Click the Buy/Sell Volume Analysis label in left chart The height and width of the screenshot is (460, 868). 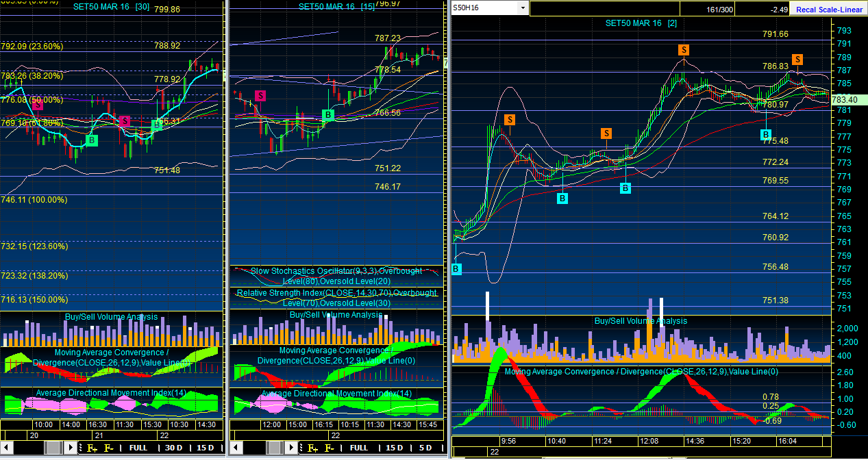111,317
